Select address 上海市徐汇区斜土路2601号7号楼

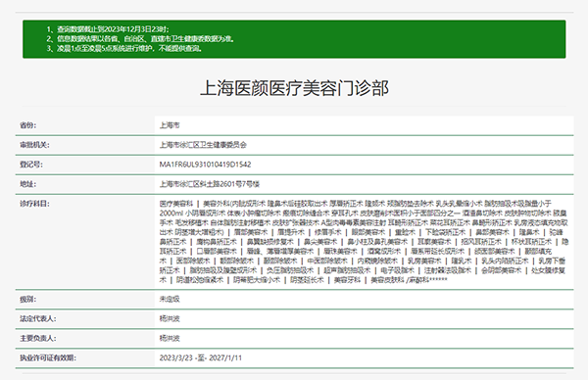click(210, 184)
